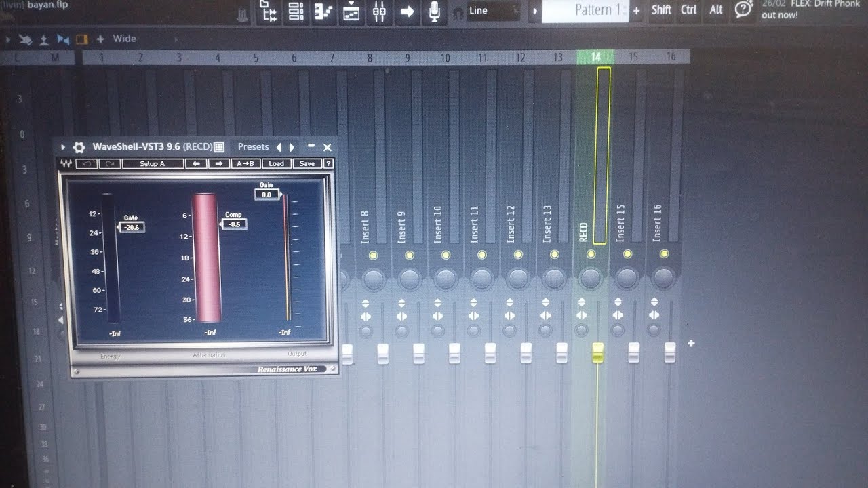Open plugin settings gear icon
The image size is (868, 488).
[x=79, y=147]
